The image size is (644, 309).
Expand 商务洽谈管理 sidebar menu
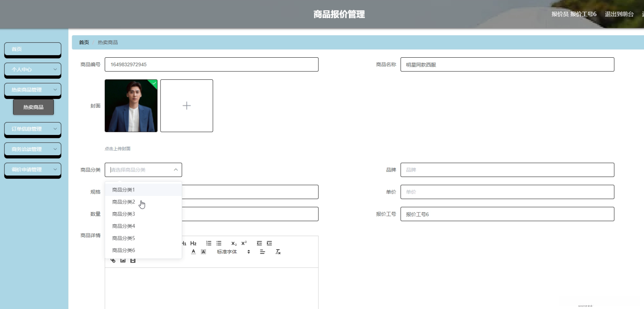pyautogui.click(x=33, y=149)
